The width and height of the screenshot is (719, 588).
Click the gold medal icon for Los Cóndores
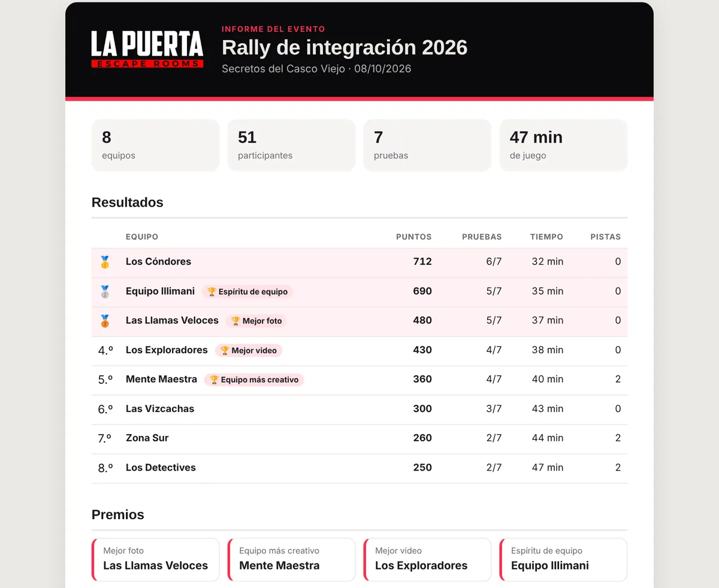click(x=105, y=262)
